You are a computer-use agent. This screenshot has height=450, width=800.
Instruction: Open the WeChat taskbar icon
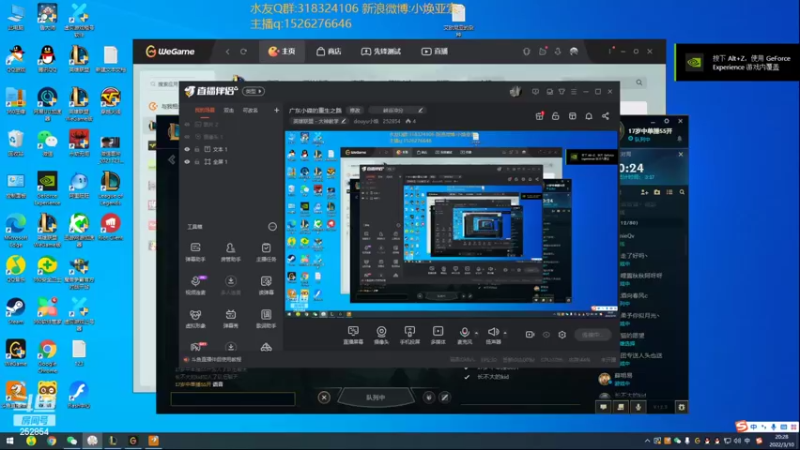click(71, 441)
